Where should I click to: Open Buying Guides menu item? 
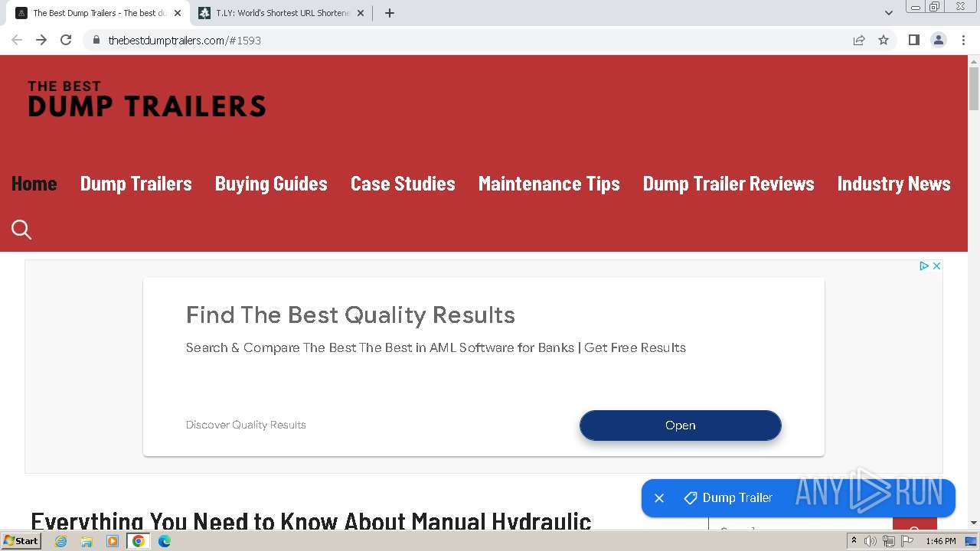point(271,184)
